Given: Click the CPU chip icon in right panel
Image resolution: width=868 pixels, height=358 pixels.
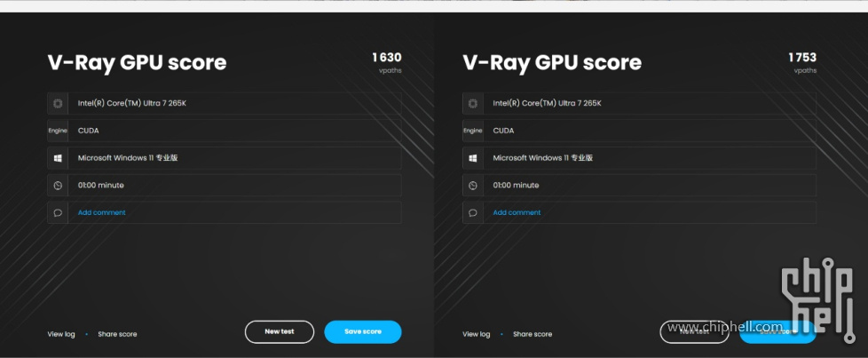Looking at the screenshot, I should tap(473, 103).
